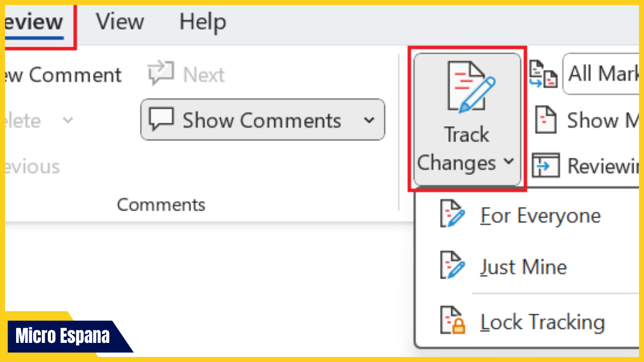Click the Lock Tracking padlock icon
The width and height of the screenshot is (644, 362).
[x=452, y=321]
